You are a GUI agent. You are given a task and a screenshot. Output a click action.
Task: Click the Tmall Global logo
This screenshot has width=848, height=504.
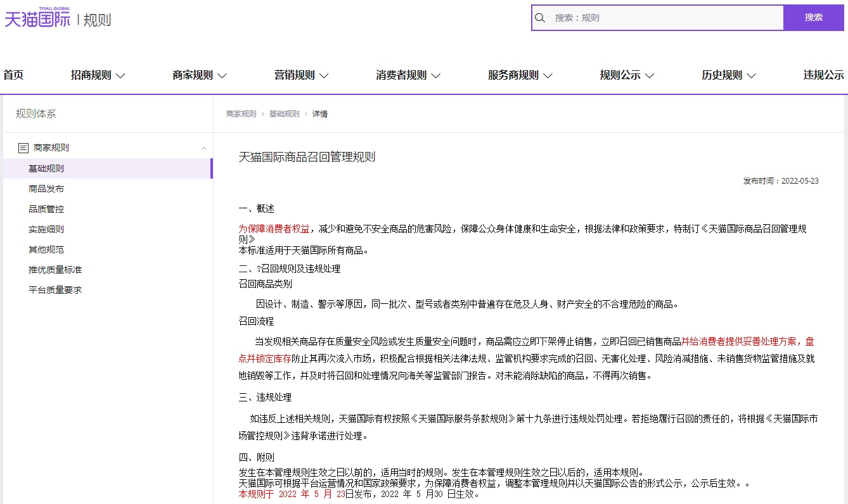click(37, 18)
